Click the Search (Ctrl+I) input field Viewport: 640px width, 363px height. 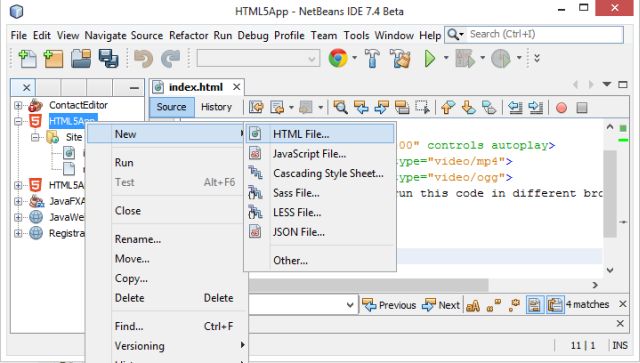[545, 34]
